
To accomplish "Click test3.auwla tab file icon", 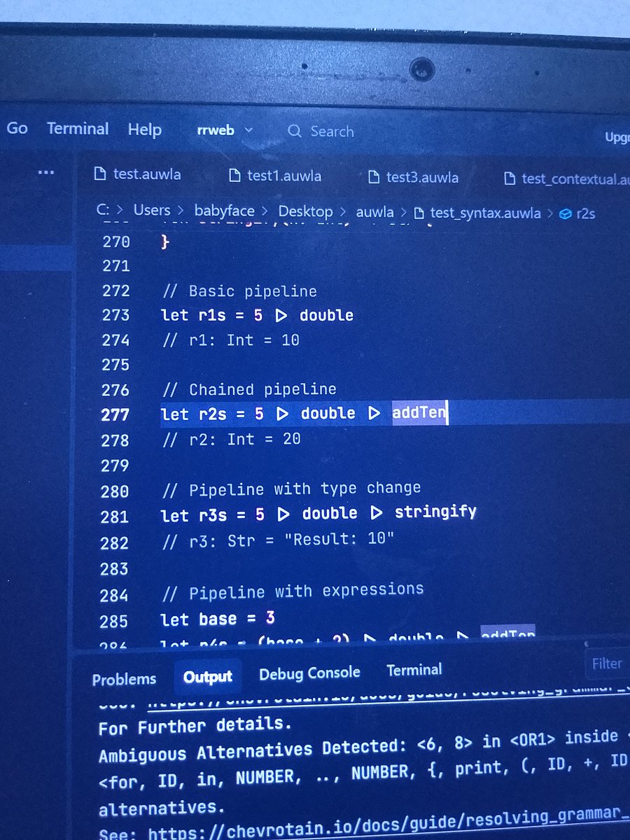I will (374, 177).
